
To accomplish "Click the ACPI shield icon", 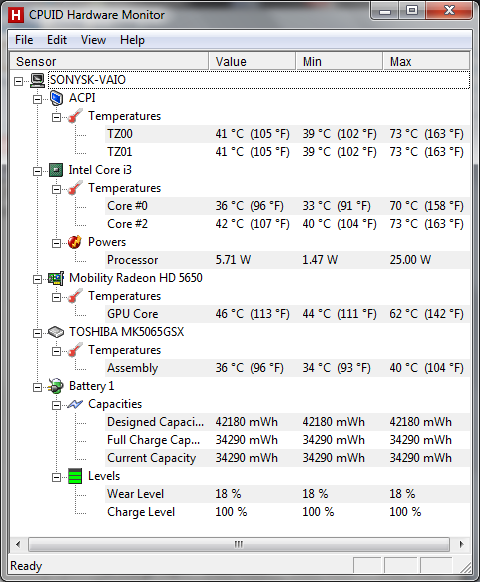I will 56,98.
